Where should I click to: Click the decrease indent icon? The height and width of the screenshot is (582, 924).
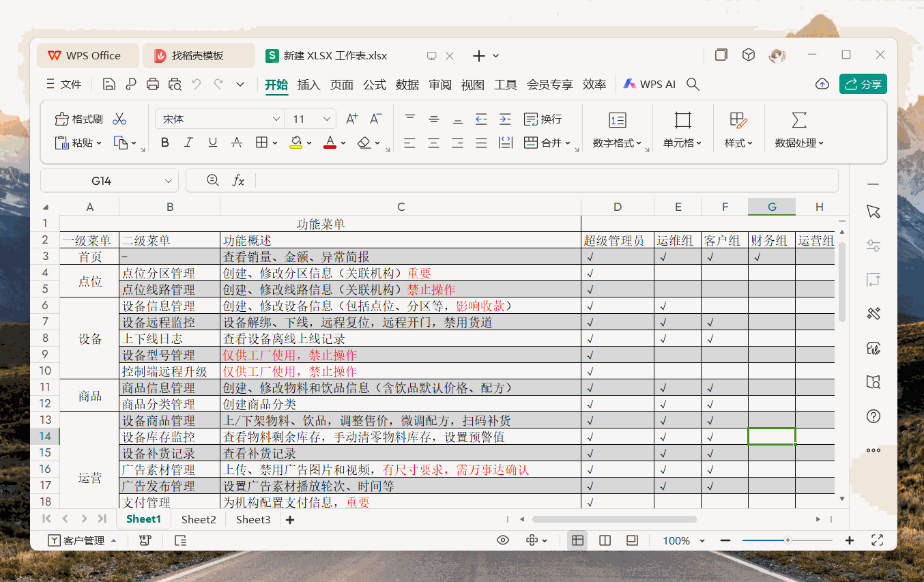tap(481, 119)
